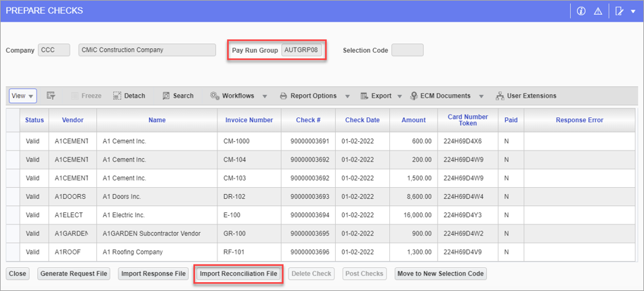Open the warning triangle icon in title bar

pyautogui.click(x=598, y=11)
